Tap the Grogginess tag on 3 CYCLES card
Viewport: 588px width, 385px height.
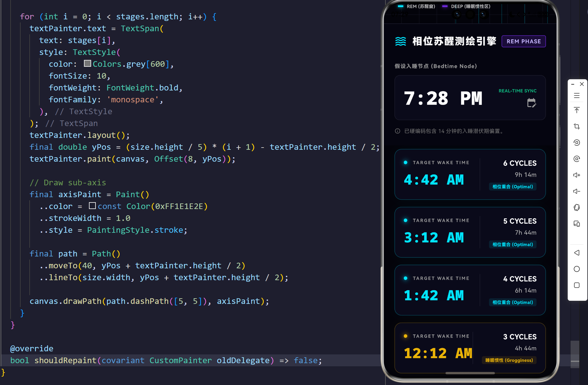click(509, 360)
